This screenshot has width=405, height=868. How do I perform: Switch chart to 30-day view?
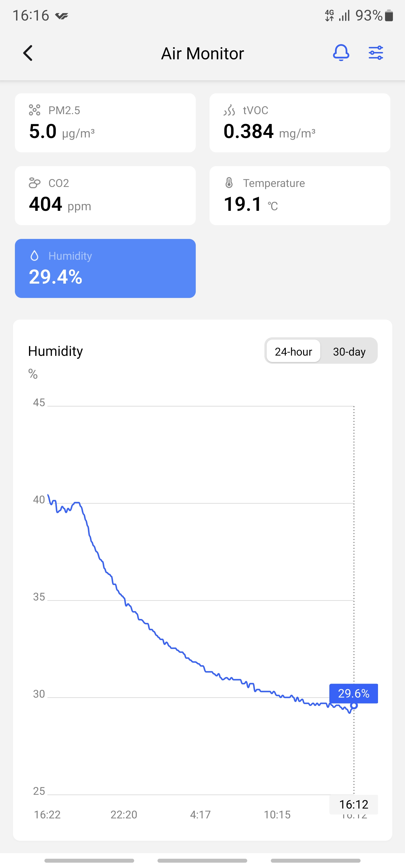click(349, 351)
